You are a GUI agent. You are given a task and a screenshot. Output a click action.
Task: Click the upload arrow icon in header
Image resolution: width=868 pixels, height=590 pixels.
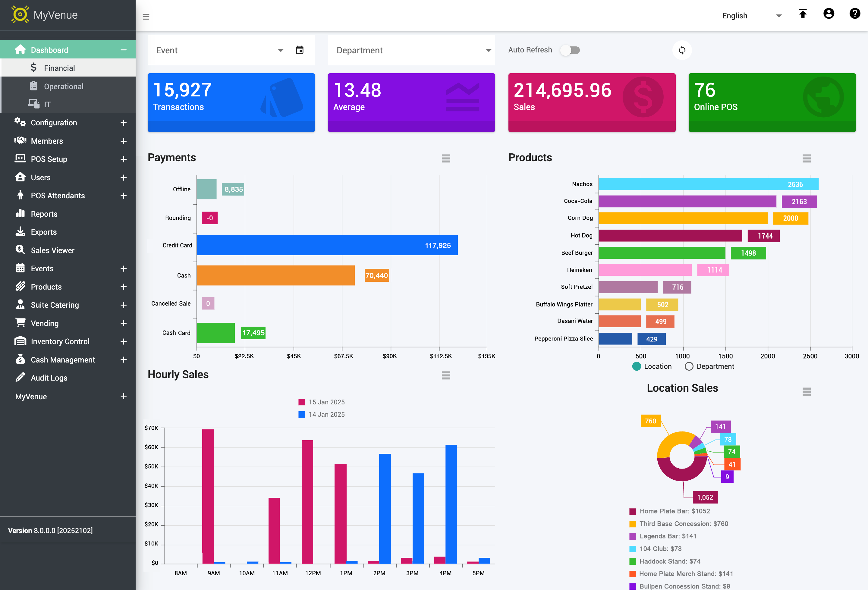point(803,14)
